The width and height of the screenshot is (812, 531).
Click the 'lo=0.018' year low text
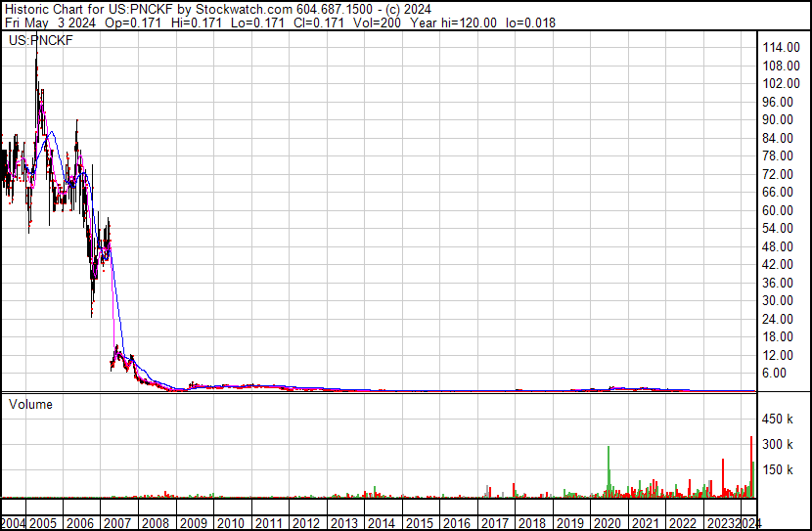tap(531, 22)
